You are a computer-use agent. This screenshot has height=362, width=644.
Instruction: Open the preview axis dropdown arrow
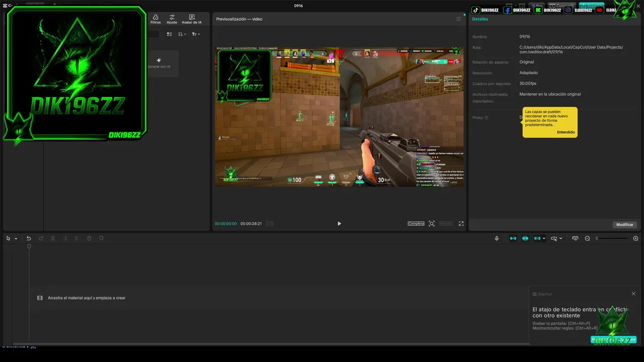pyautogui.click(x=560, y=239)
